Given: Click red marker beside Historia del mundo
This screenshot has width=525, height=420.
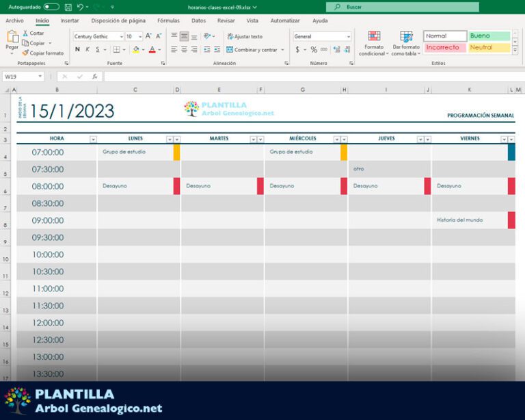Looking at the screenshot, I should click(511, 220).
